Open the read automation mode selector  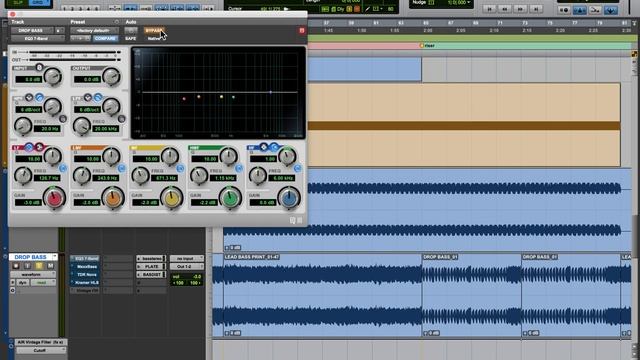point(43,282)
